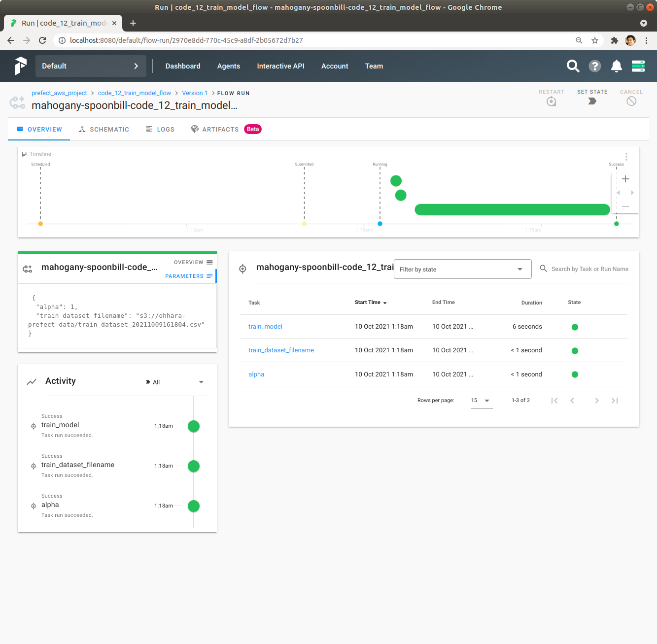Click the long green train_model timeline bar
This screenshot has width=657, height=644.
point(513,210)
